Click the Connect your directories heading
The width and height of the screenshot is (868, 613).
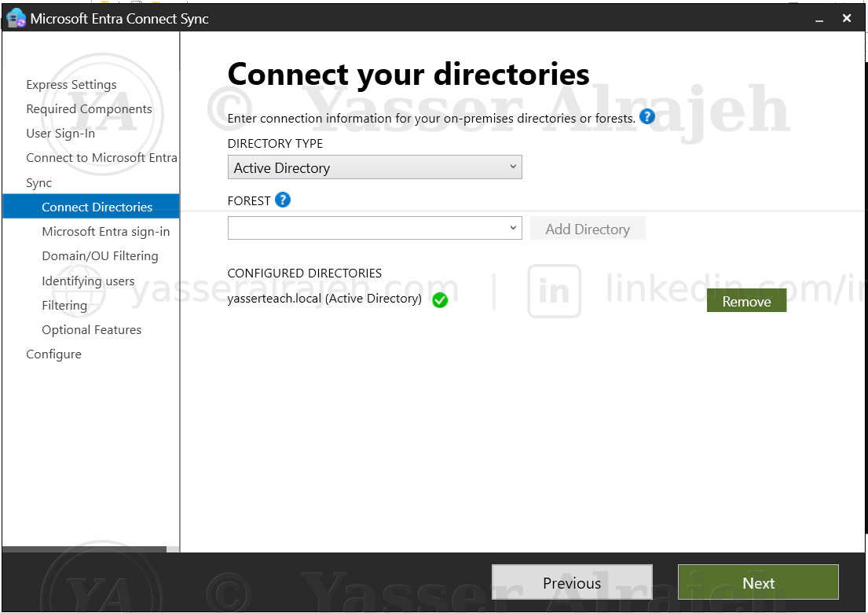[408, 75]
